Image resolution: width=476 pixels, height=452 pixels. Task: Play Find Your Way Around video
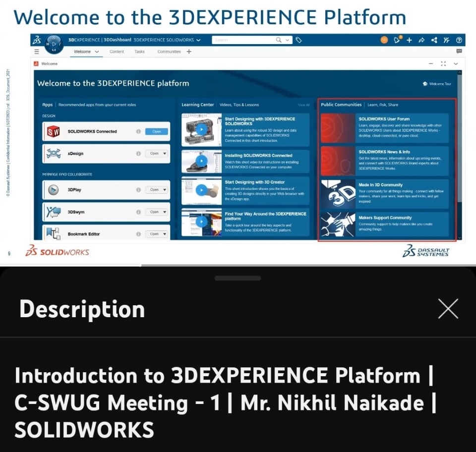(202, 222)
